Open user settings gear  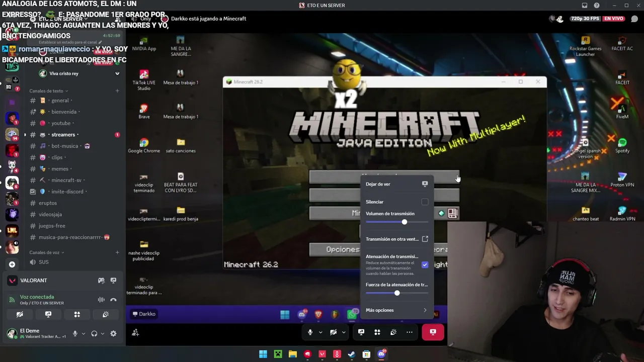coord(113,333)
